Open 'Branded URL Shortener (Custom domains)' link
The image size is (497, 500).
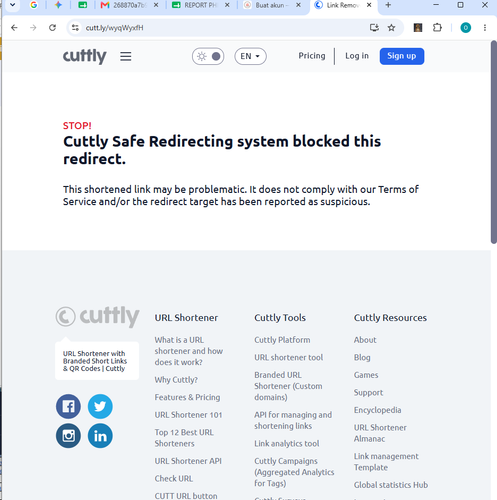(288, 386)
